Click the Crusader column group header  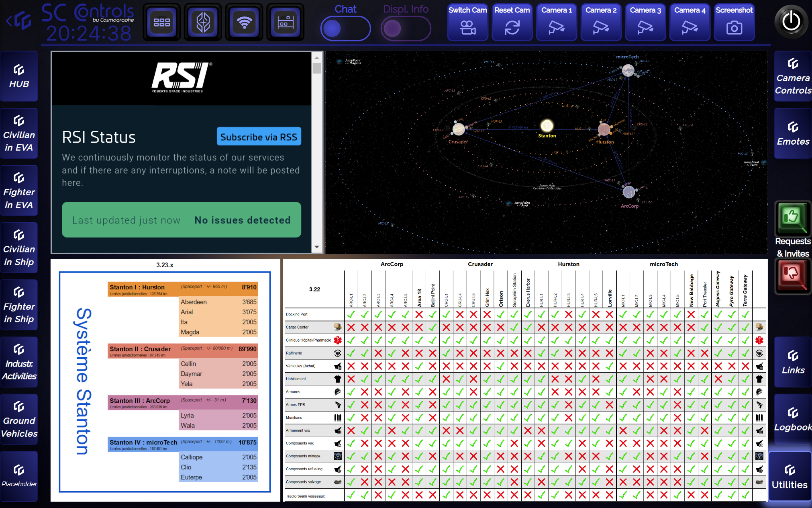point(480,264)
